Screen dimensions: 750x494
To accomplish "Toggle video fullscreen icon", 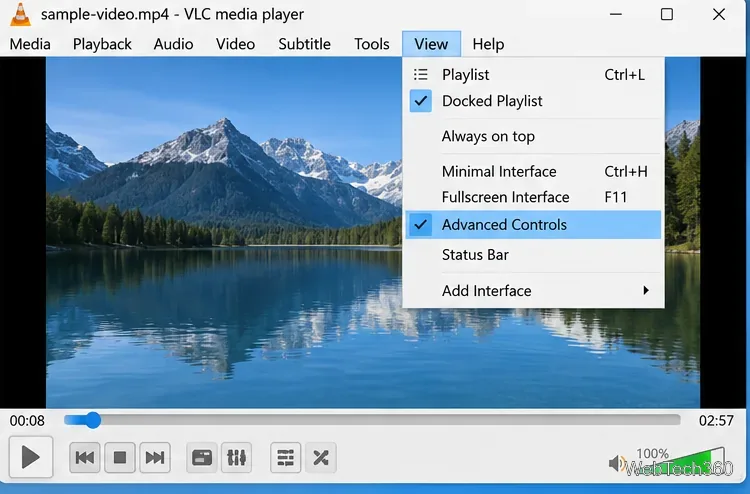I will tap(202, 458).
